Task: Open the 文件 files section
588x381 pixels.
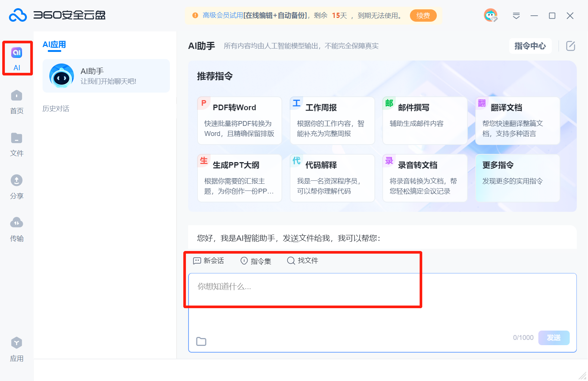Action: (17, 145)
